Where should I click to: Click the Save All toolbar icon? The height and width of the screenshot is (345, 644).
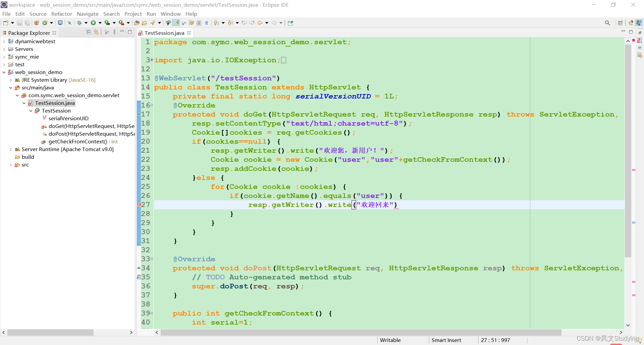point(28,23)
